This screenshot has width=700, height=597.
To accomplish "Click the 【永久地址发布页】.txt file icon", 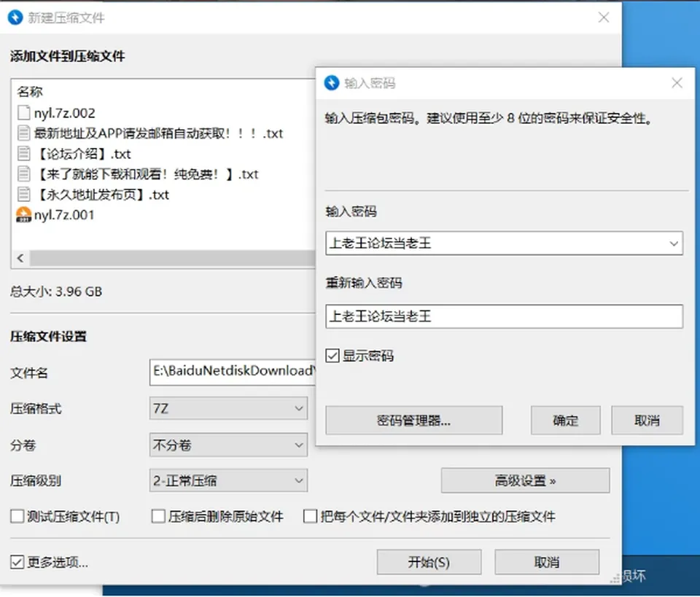I will click(x=23, y=194).
